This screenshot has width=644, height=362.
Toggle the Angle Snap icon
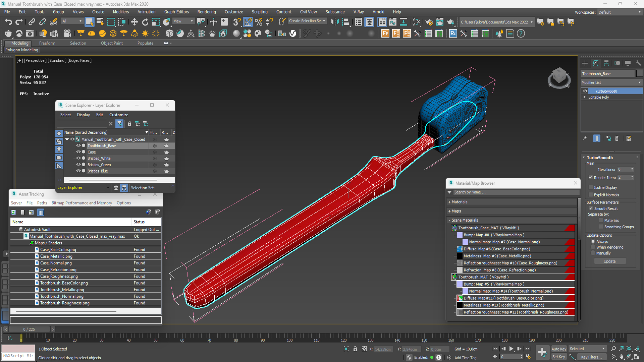pos(248,22)
